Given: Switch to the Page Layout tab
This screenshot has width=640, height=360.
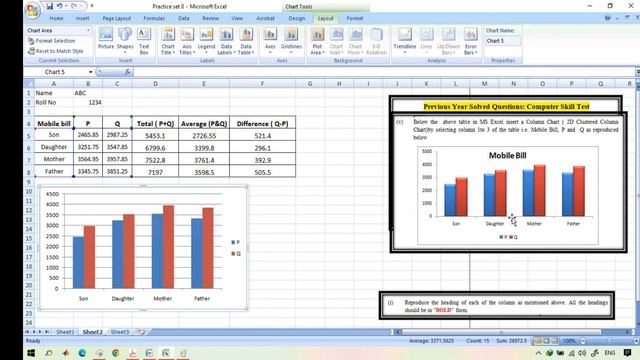Looking at the screenshot, I should [117, 18].
